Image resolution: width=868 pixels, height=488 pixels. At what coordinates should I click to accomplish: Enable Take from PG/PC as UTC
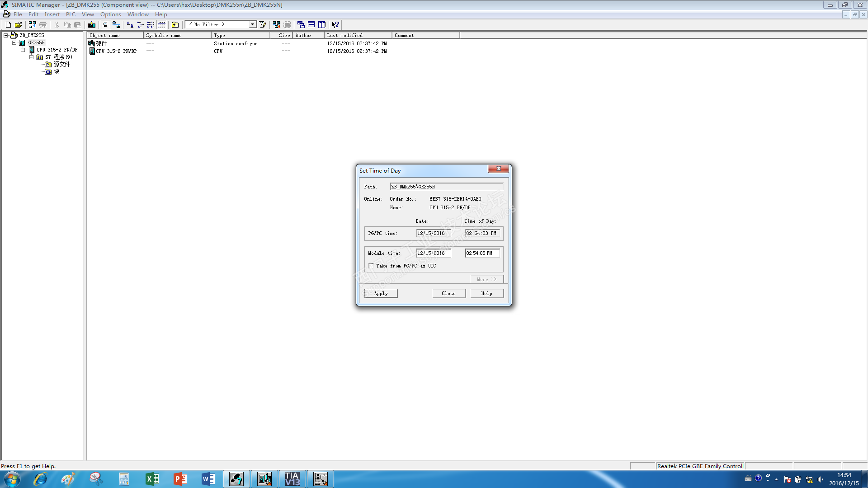371,266
